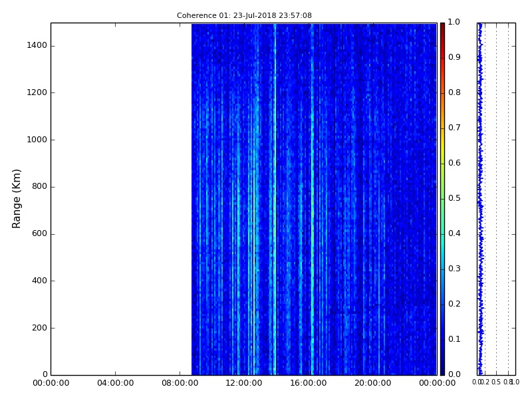Click the 08:00:00 time axis label
532x399 pixels.
pos(180,383)
